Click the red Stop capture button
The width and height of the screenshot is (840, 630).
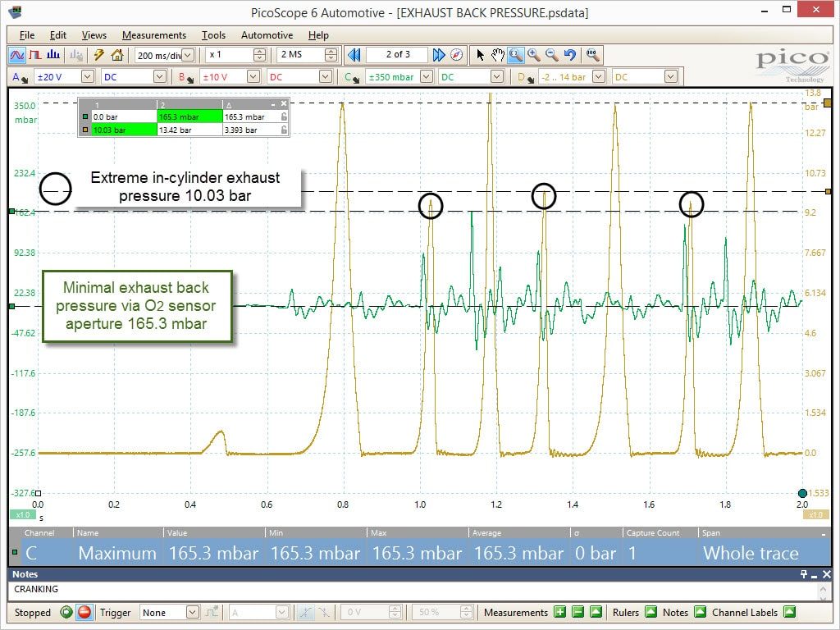coord(84,612)
